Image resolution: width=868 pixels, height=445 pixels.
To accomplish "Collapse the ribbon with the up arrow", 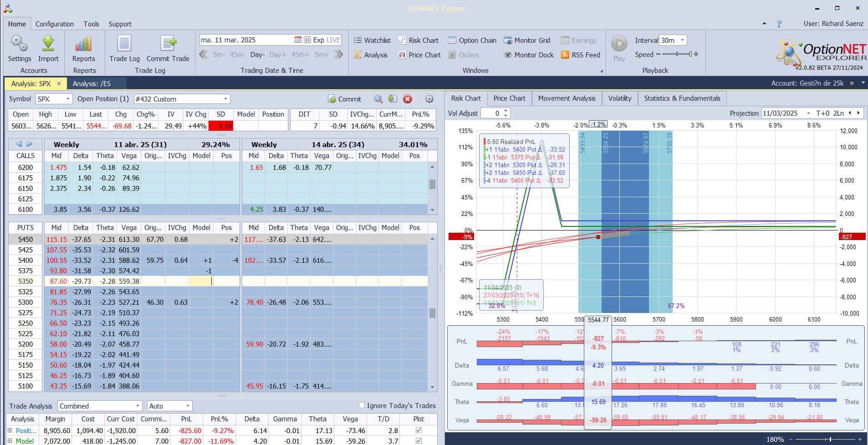I will (x=764, y=24).
